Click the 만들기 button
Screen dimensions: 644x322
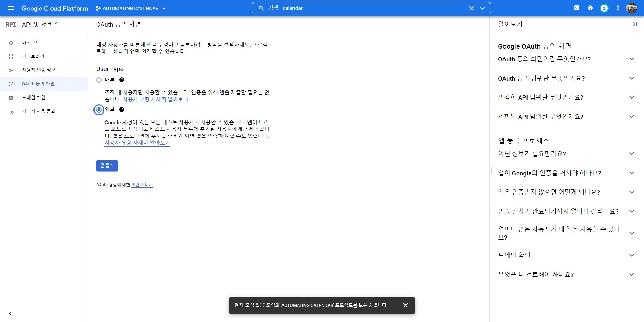click(x=107, y=166)
